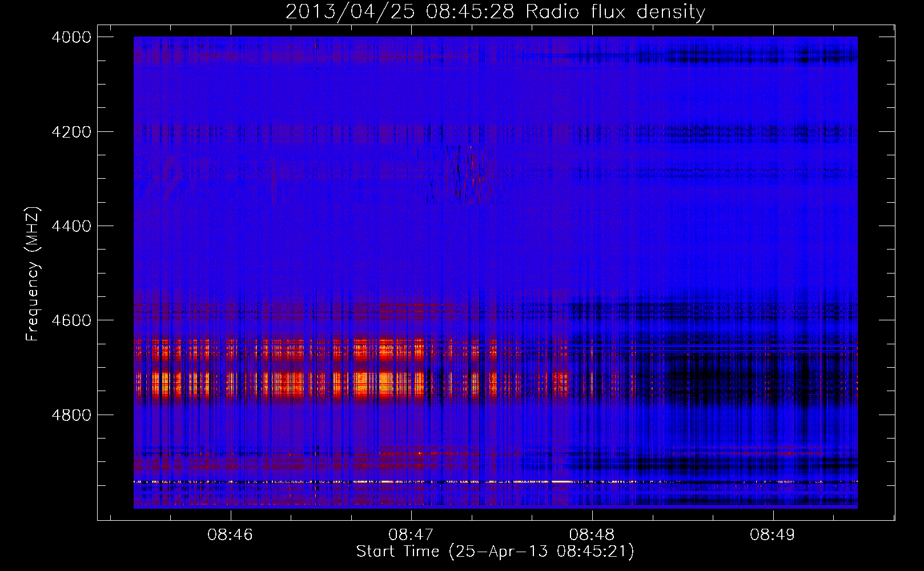Click the plot title 2013/04/25 08:45:28 Radio flux density
This screenshot has width=924, height=571.
click(x=495, y=11)
